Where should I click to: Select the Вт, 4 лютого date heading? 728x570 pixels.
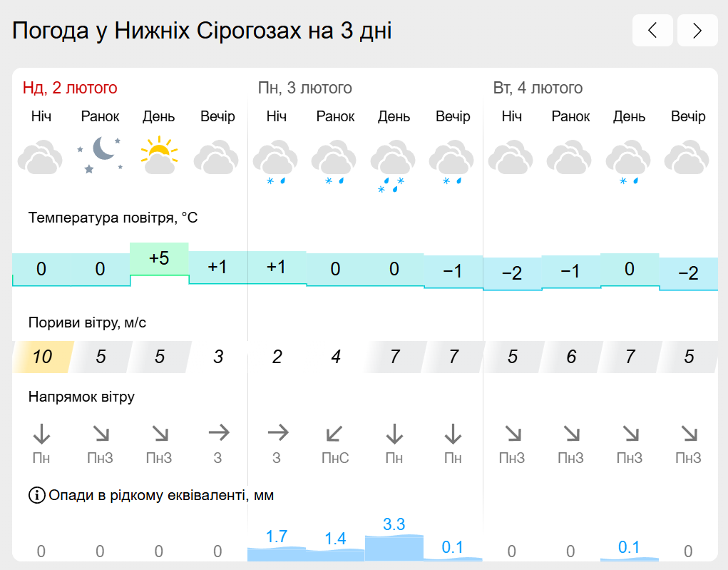538,88
